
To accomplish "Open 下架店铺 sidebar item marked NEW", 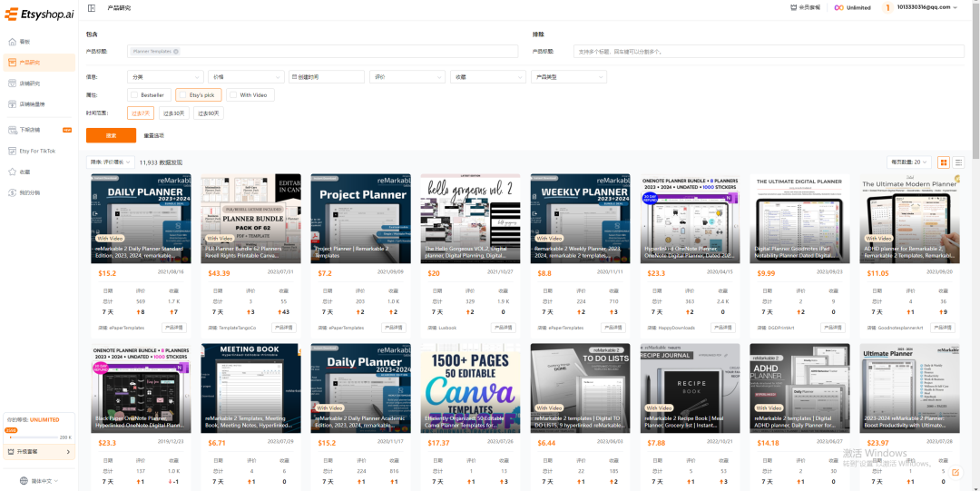I will pos(39,130).
